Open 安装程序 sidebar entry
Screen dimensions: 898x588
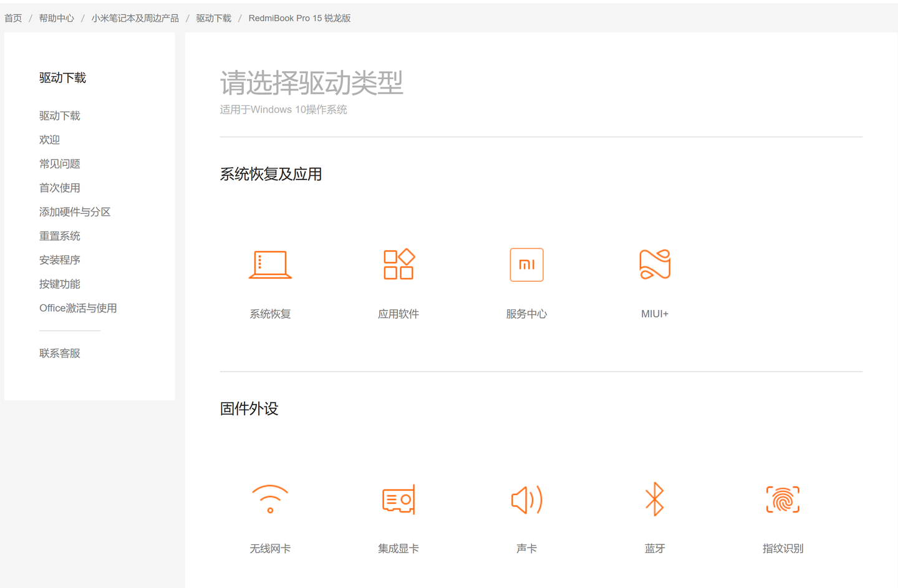tap(60, 260)
